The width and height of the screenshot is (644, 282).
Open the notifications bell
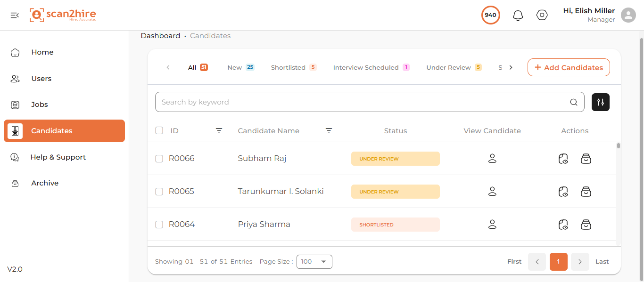coord(518,16)
